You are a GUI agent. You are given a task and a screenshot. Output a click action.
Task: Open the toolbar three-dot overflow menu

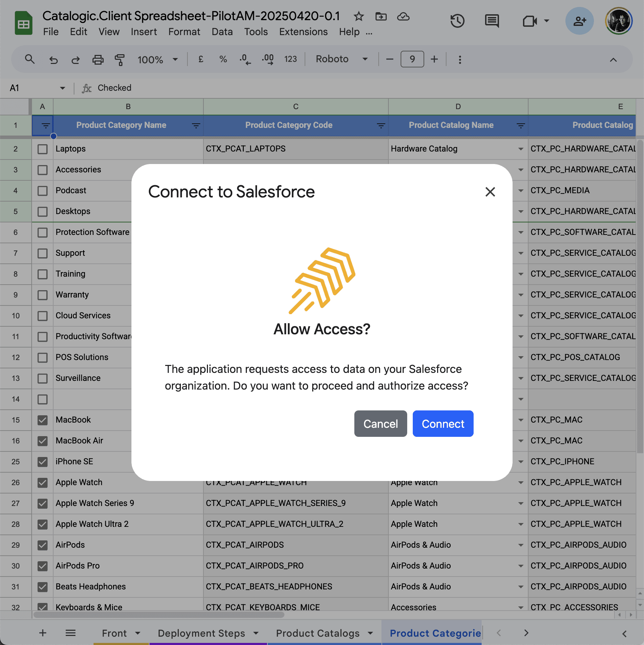tap(460, 59)
